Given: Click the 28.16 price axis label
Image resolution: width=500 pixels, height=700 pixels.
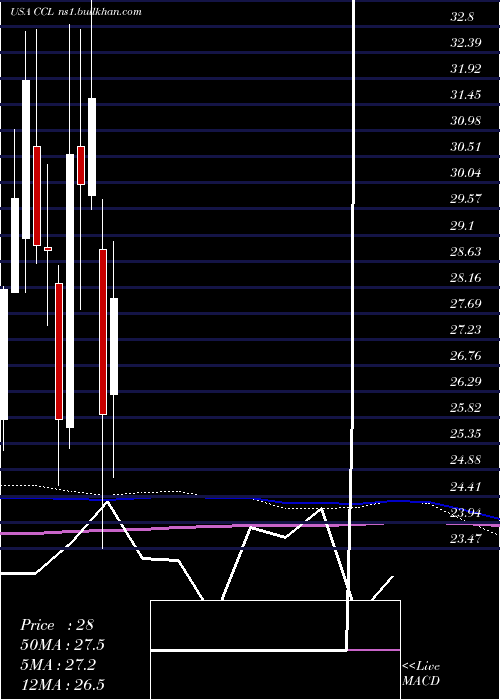Looking at the screenshot, I should 466,278.
